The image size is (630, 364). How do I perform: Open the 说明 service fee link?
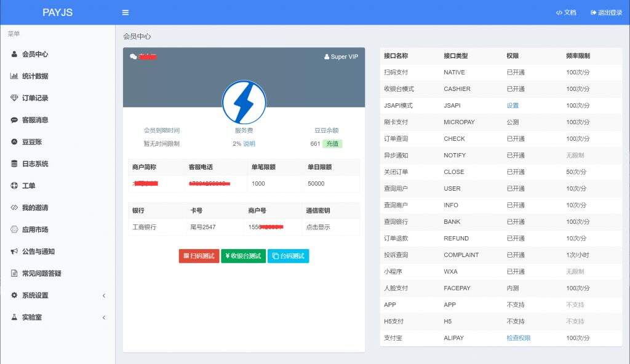point(249,143)
